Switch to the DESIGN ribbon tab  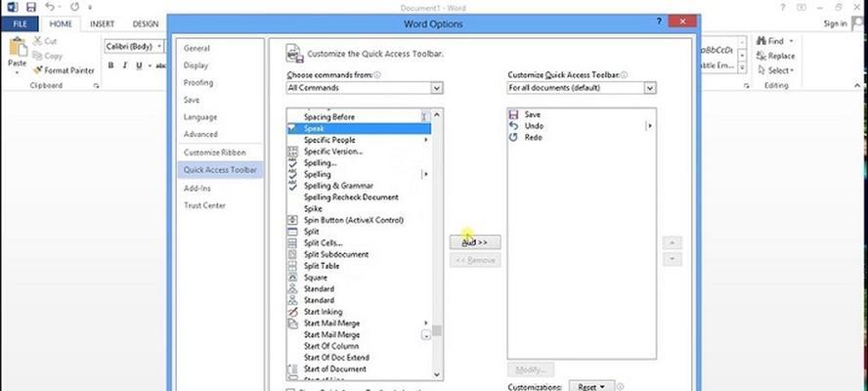click(146, 23)
